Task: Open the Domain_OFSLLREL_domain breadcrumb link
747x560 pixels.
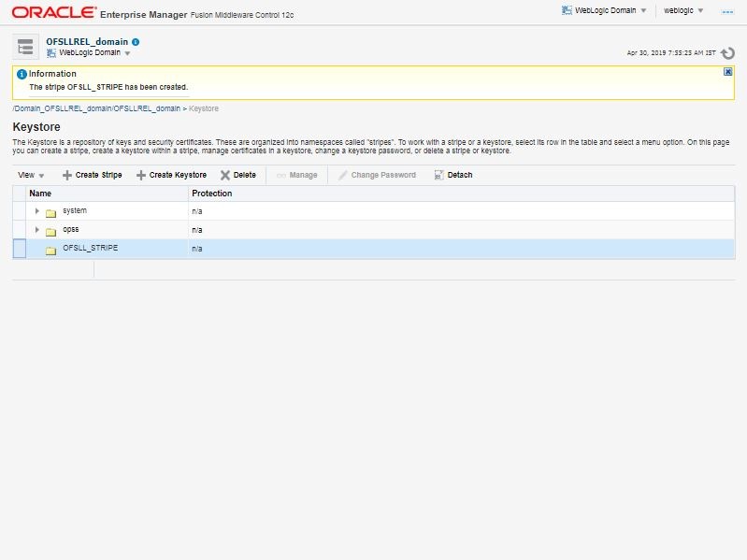Action: click(x=96, y=108)
